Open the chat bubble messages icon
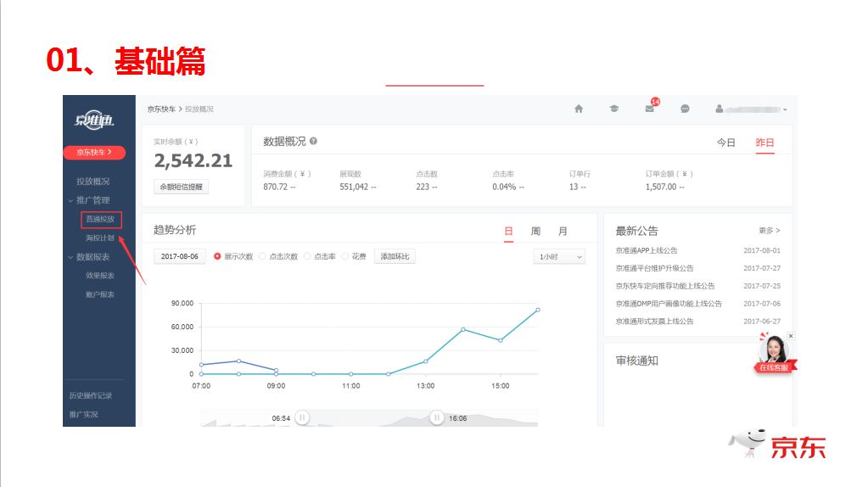 pyautogui.click(x=685, y=109)
